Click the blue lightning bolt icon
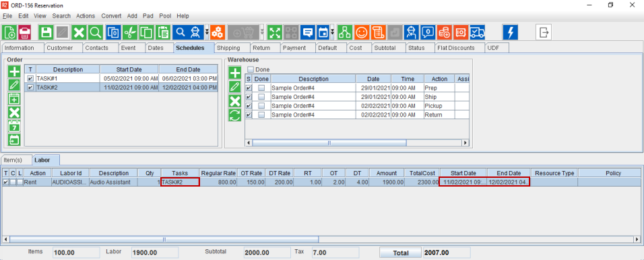Viewport: 644px width, 260px height. pos(511,32)
